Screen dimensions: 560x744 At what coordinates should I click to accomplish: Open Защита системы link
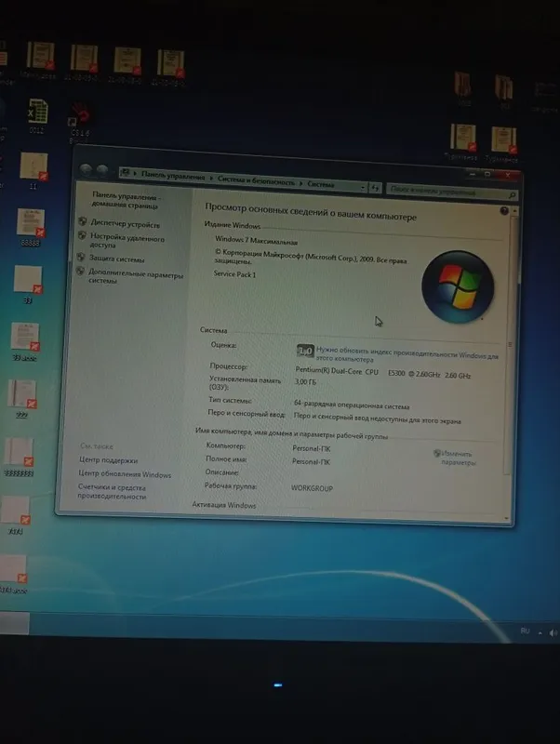pyautogui.click(x=117, y=259)
